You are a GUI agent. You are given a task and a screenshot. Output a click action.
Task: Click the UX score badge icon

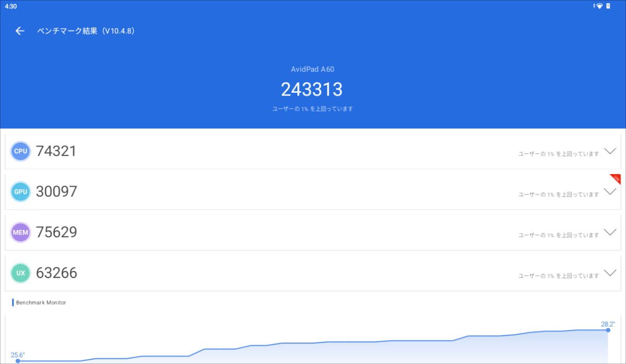tap(21, 273)
